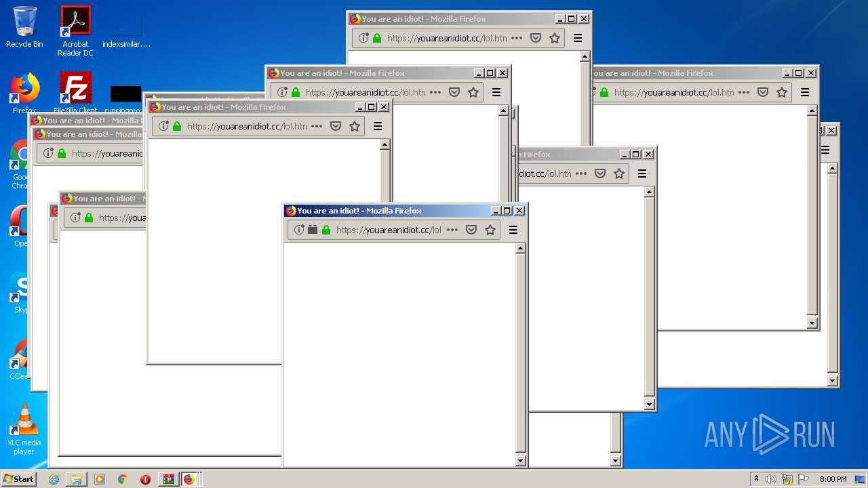Image resolution: width=868 pixels, height=488 pixels.
Task: Open hamburger menu in Firefox window beside runningpro icon
Action: point(378,126)
